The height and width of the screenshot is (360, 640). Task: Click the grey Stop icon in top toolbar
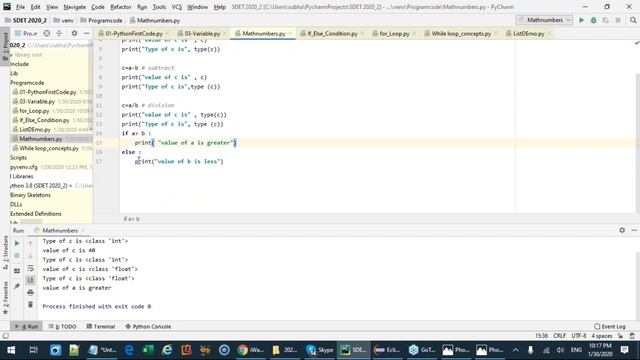point(618,20)
